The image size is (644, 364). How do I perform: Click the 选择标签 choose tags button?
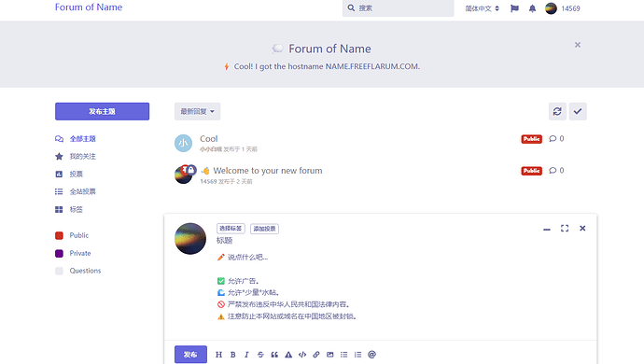point(231,229)
